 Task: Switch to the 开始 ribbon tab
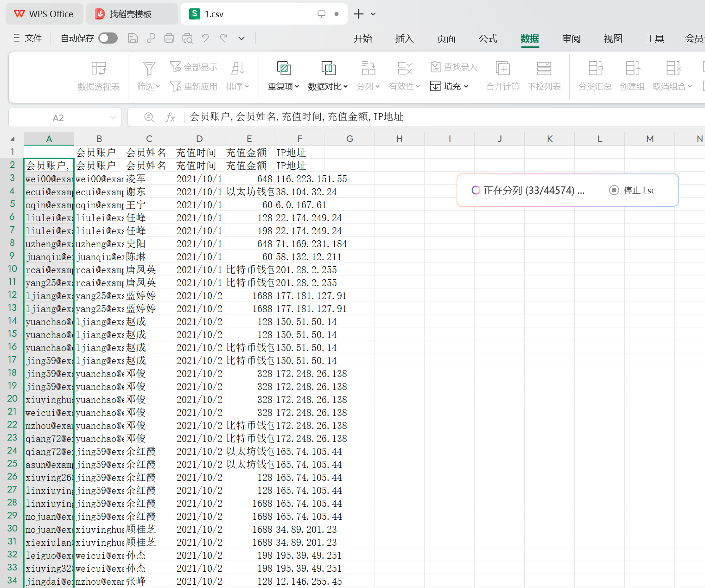coord(362,39)
